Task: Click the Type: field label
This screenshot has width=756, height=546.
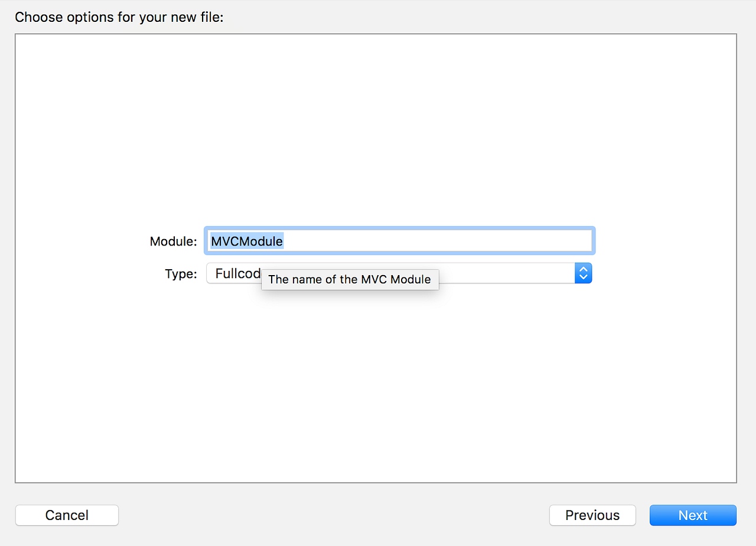Action: [180, 273]
